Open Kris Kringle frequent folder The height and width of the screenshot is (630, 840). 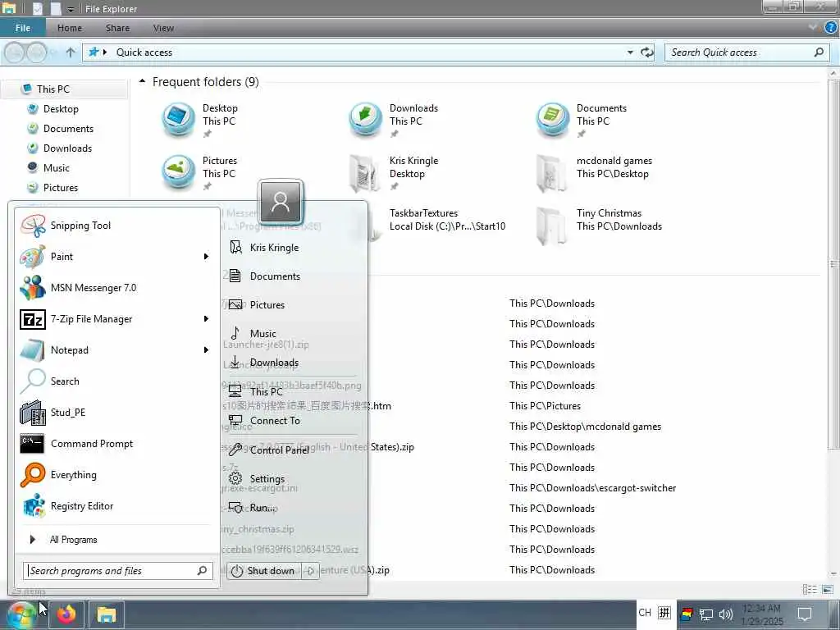(394, 172)
